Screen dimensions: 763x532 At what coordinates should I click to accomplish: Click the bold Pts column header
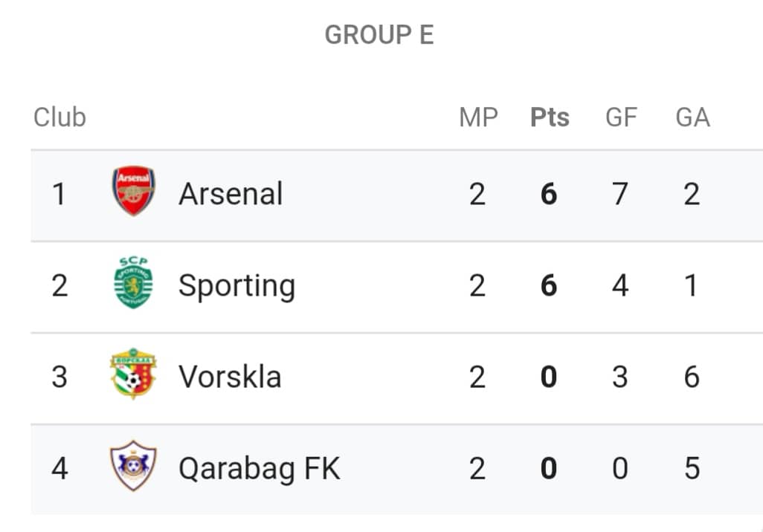550,117
